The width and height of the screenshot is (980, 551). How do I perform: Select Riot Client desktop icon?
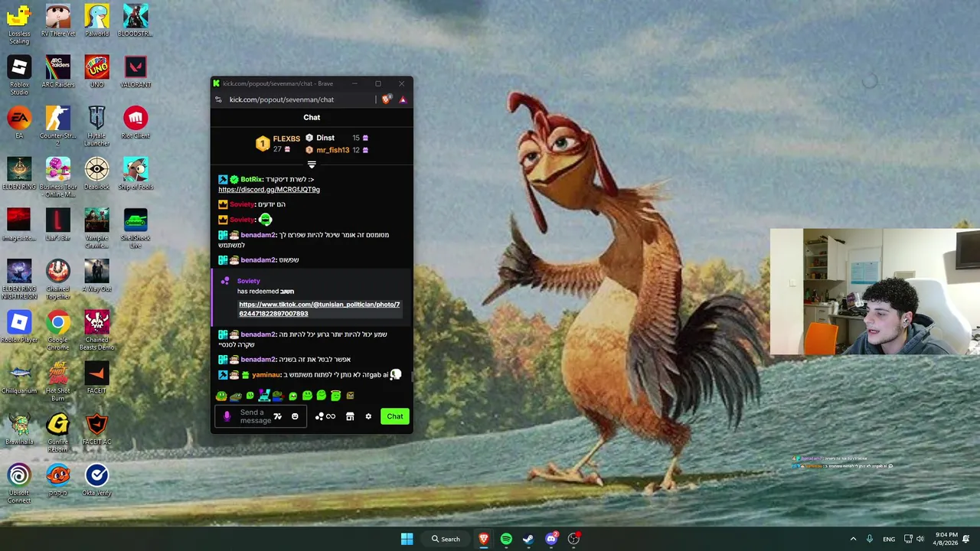point(136,123)
